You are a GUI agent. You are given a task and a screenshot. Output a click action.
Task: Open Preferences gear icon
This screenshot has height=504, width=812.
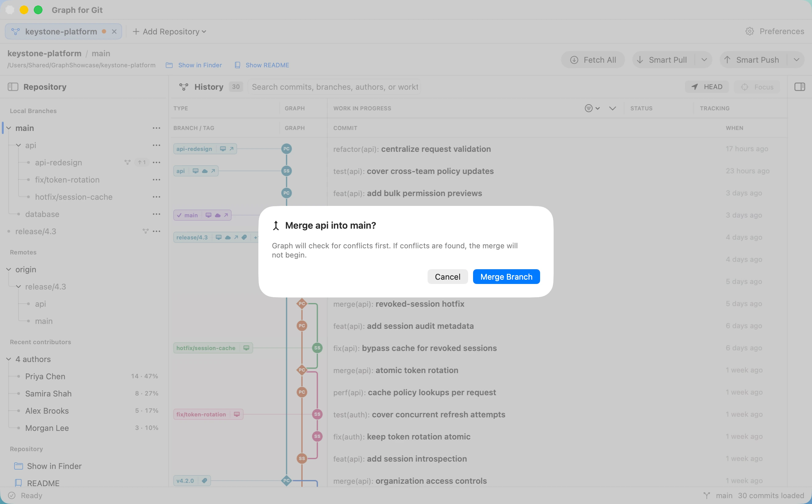tap(750, 31)
